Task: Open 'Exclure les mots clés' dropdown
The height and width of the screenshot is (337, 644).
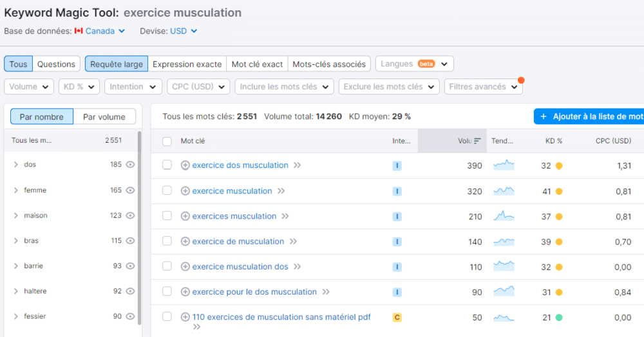Action: [x=389, y=87]
